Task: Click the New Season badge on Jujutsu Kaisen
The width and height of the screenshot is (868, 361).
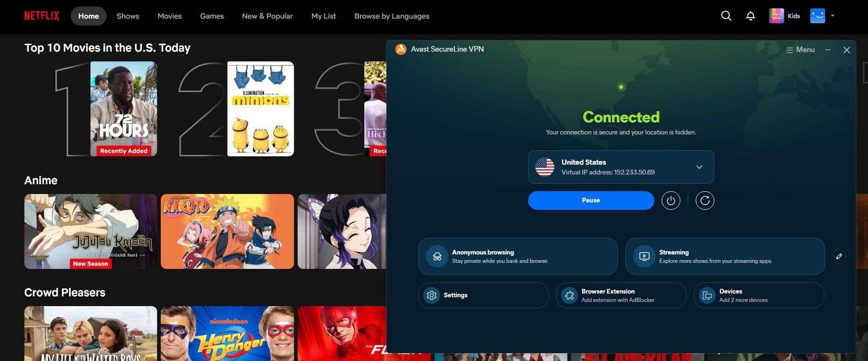Action: [90, 264]
